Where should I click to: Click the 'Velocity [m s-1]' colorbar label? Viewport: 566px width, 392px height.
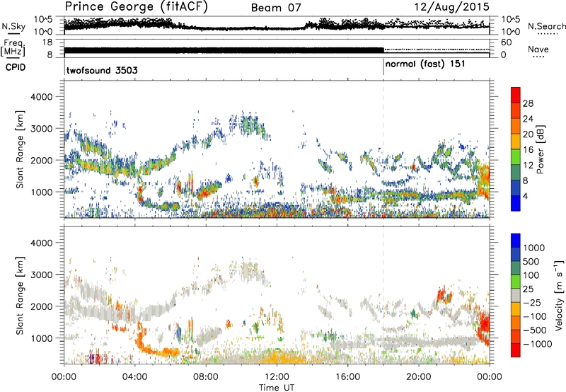(559, 295)
